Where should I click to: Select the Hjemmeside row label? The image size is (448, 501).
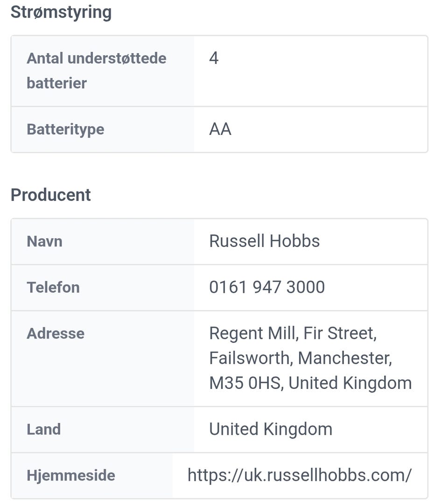pyautogui.click(x=70, y=475)
